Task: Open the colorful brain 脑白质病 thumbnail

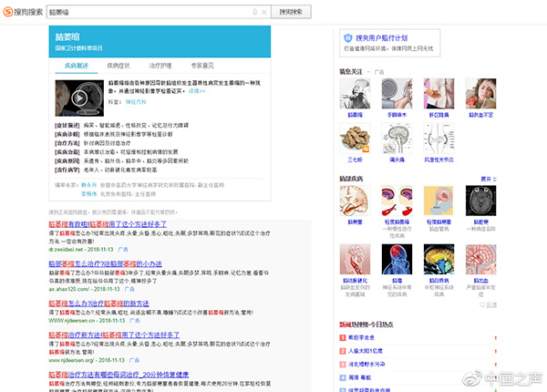Action: [x=439, y=259]
